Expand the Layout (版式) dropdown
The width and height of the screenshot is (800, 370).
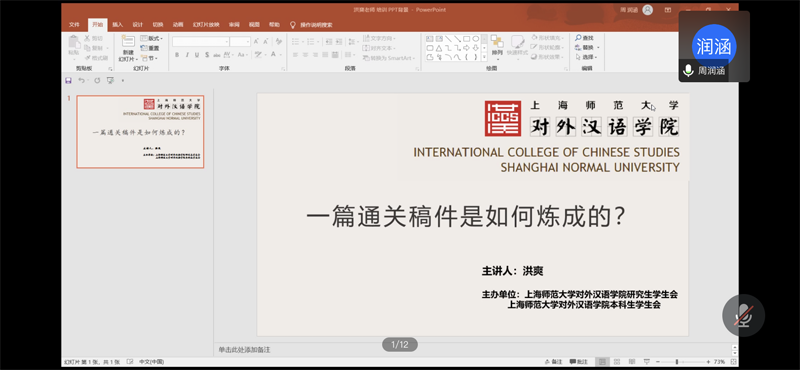pyautogui.click(x=152, y=38)
